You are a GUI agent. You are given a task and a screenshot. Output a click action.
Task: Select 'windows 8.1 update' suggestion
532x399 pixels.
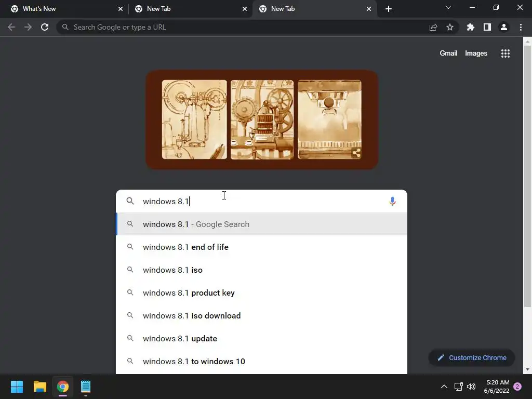coord(261,338)
